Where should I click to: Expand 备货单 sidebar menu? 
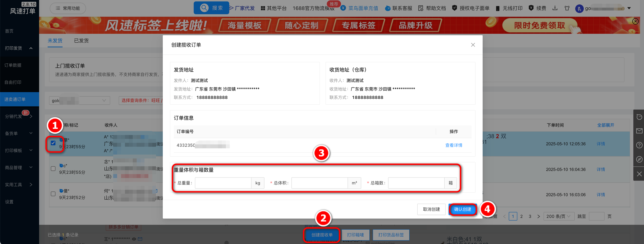pos(19,133)
